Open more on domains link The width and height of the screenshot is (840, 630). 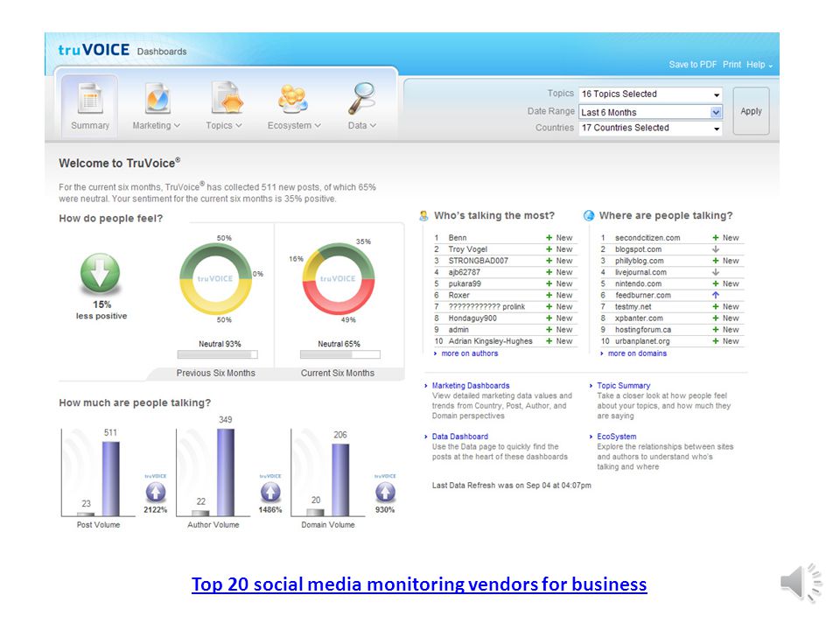click(x=638, y=353)
